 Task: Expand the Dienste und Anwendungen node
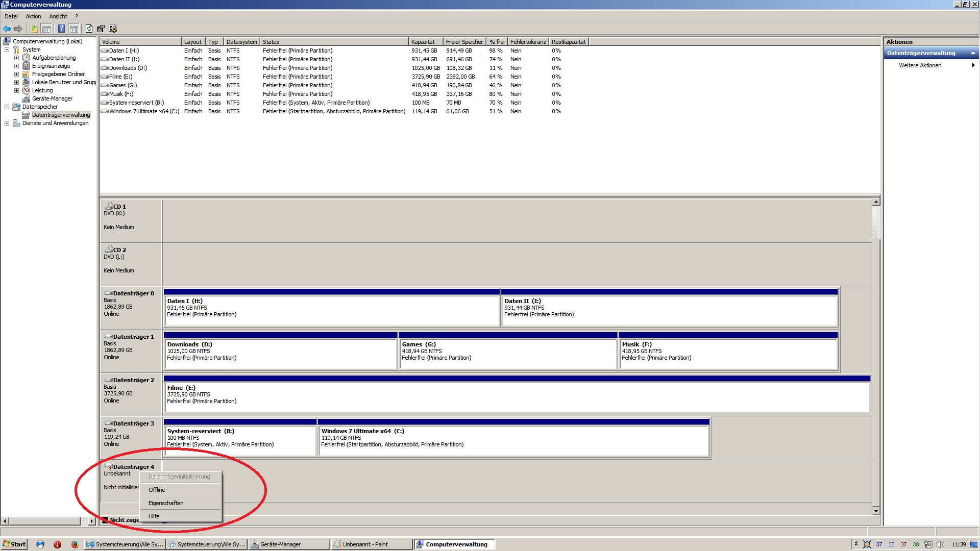7,123
